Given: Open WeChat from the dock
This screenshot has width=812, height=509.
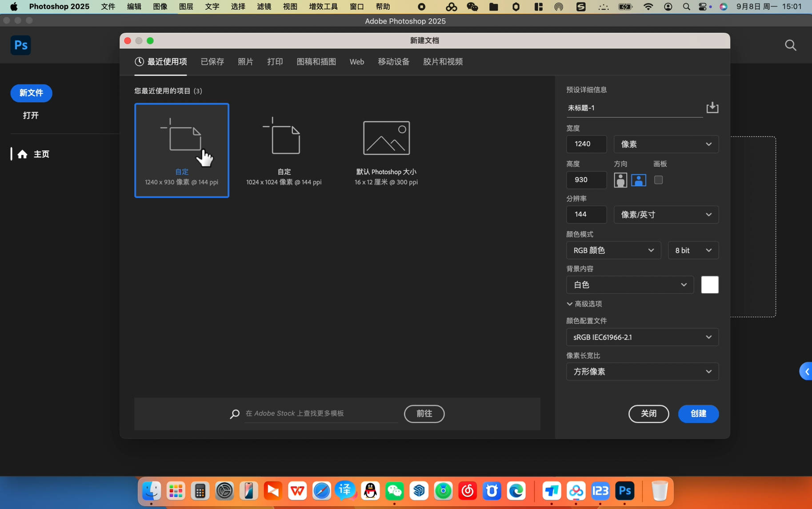Looking at the screenshot, I should (x=395, y=491).
